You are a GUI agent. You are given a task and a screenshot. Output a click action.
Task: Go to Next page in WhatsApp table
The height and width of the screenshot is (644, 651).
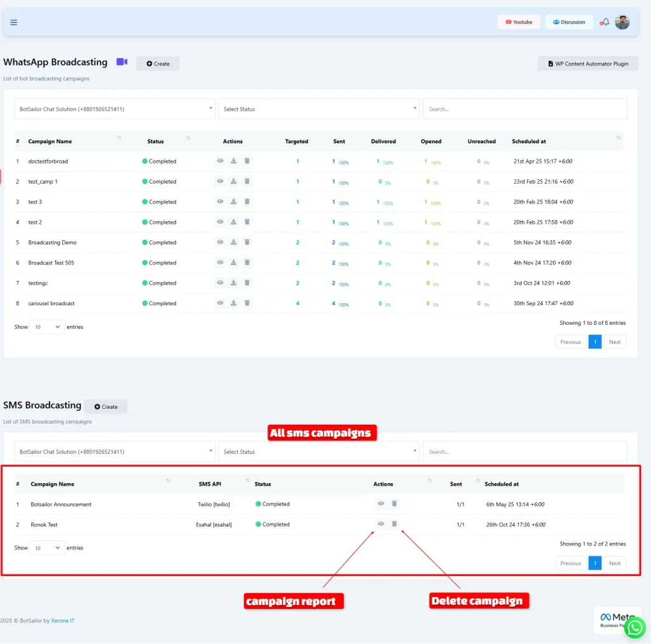615,343
